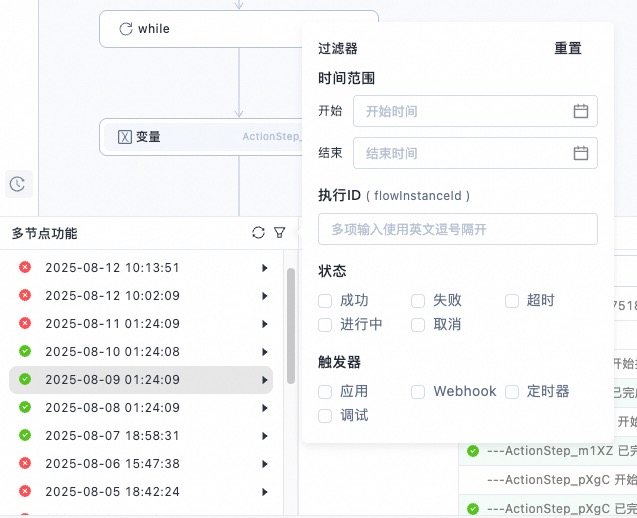Check the Webhook trigger checkbox
The width and height of the screenshot is (637, 518).
coord(418,392)
